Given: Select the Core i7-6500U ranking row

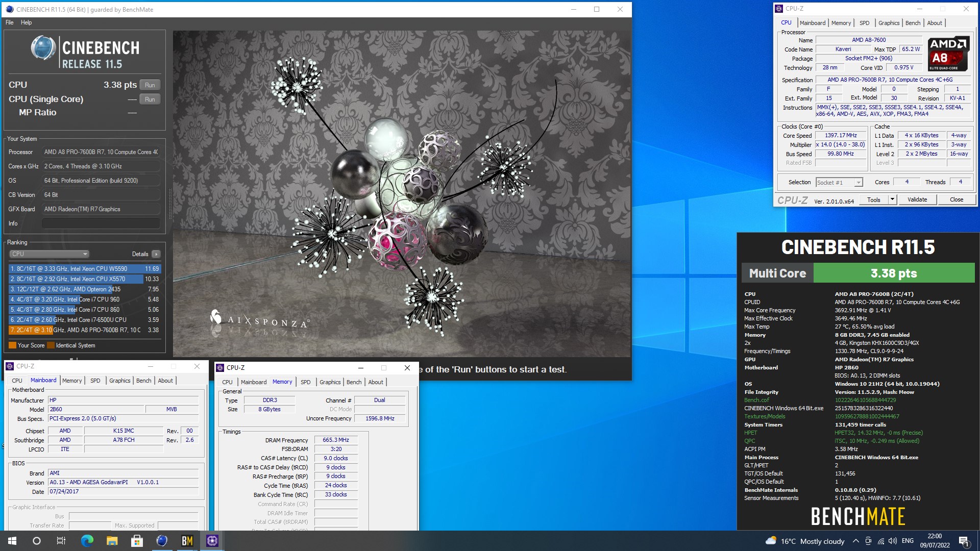Looking at the screenshot, I should click(85, 320).
